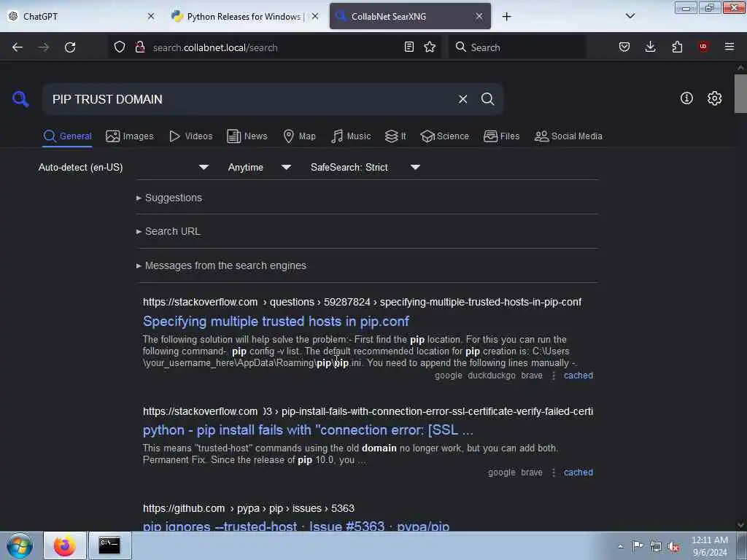Open more options dots for SSL result
Screen dimensions: 747x560
pos(554,472)
